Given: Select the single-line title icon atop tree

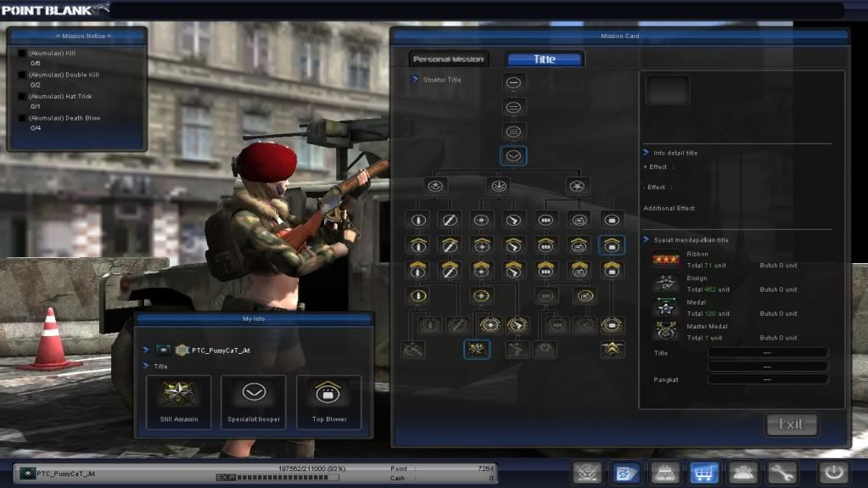Looking at the screenshot, I should (513, 82).
